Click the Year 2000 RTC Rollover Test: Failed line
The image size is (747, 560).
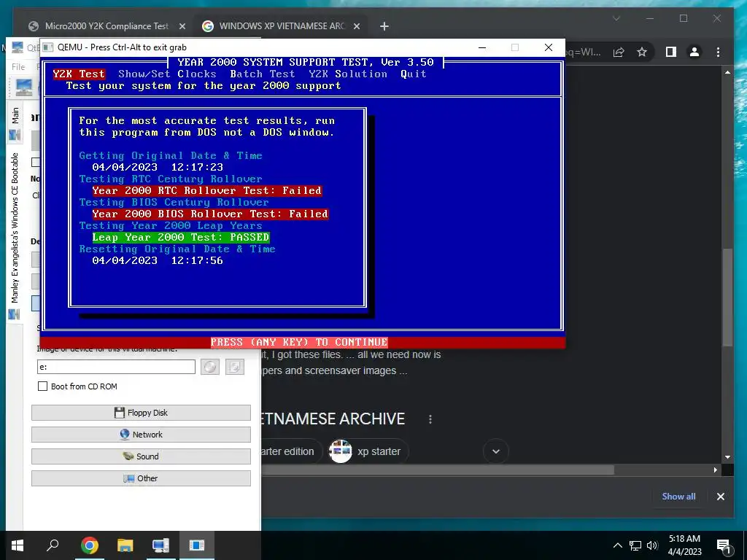206,190
